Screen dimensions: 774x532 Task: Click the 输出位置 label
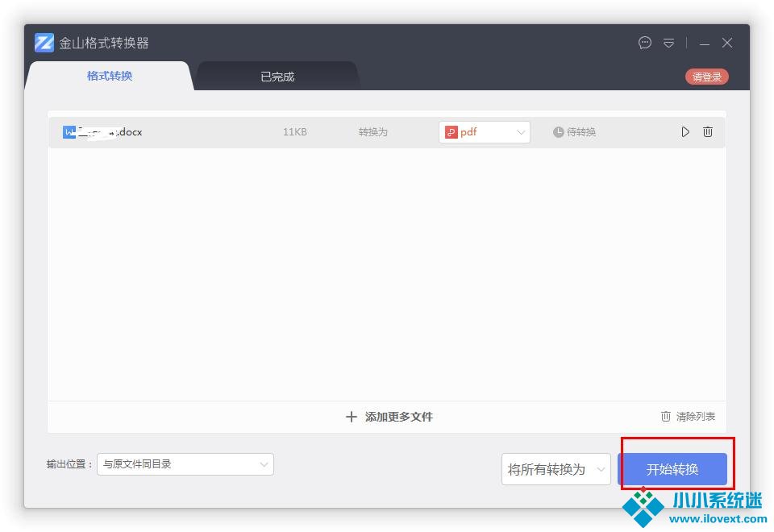[x=69, y=464]
